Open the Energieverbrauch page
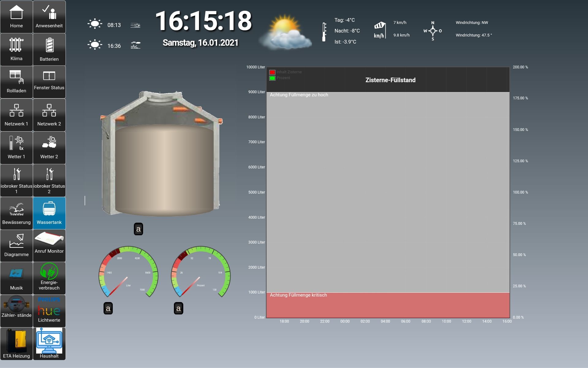588x368 pixels. pos(49,278)
